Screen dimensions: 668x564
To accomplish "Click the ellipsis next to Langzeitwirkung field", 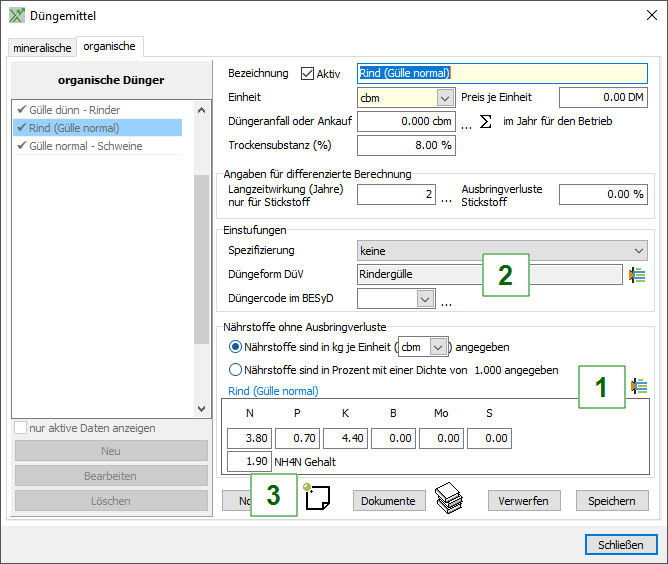I will [446, 196].
